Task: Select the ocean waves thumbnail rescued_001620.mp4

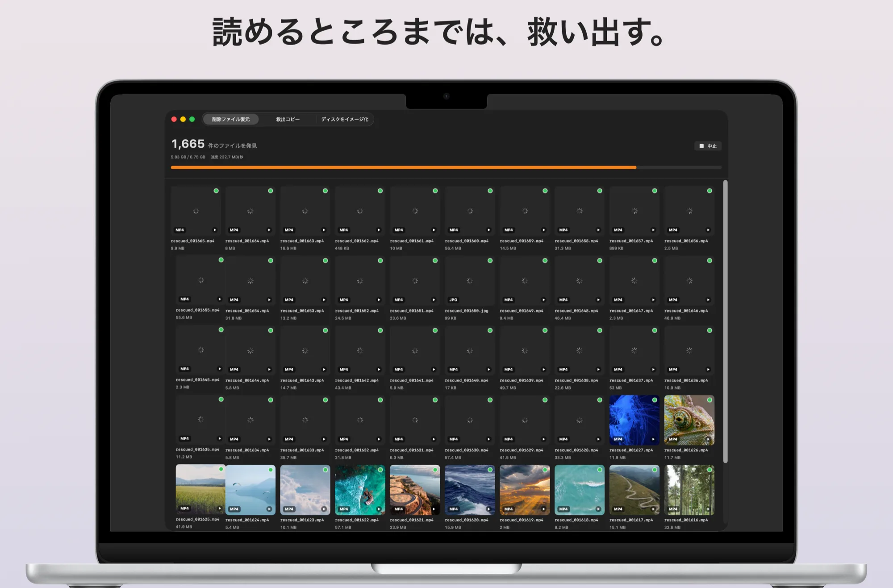Action: pos(470,490)
